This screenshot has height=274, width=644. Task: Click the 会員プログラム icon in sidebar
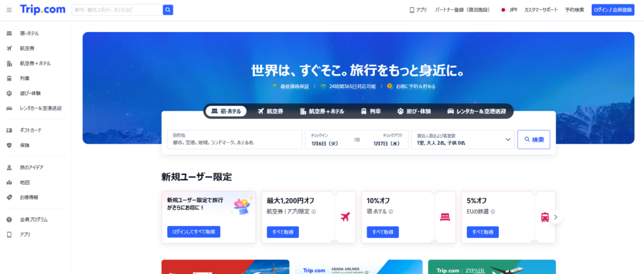pos(9,219)
